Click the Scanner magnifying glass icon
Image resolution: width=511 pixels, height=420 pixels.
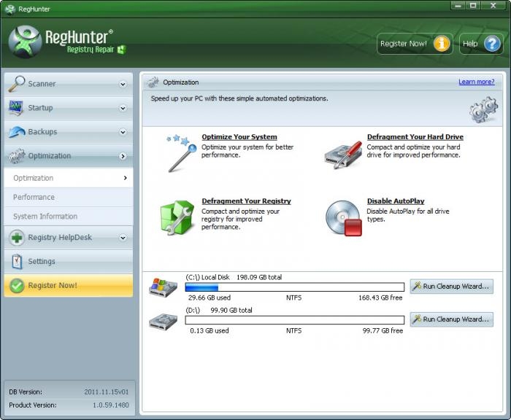tap(17, 84)
